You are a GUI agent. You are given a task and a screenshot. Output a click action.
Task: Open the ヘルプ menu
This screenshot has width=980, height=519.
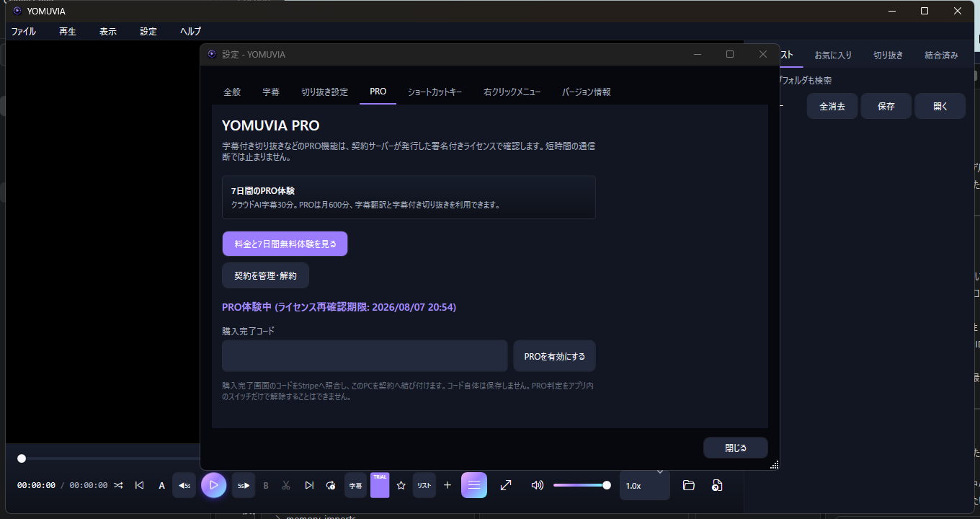[x=191, y=31]
